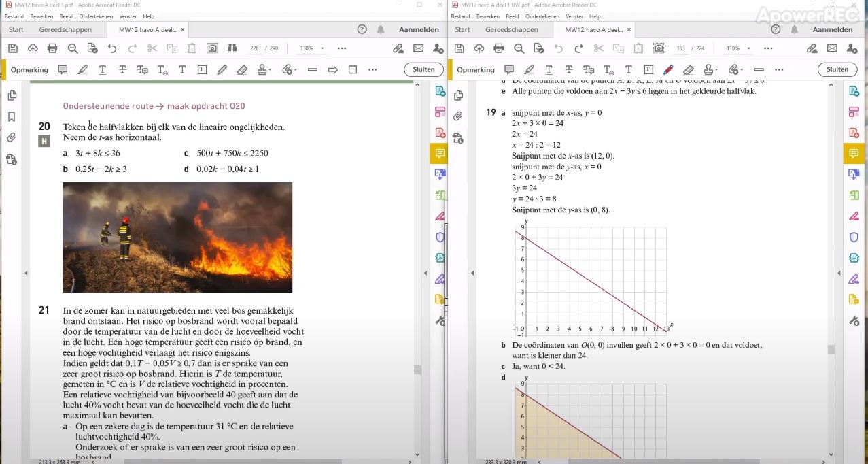Open bookmarks panel in left window
Viewport: 868px width, 464px height.
coord(12,117)
